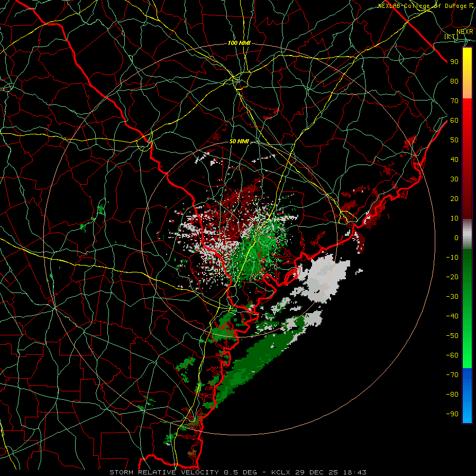Viewport: 476px width, 476px height.
Task: Click the -30 value on the velocity scale
Action: (x=452, y=297)
